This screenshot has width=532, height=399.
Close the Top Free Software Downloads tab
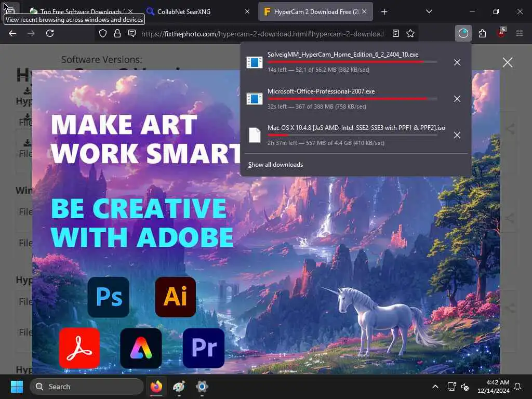click(x=130, y=12)
